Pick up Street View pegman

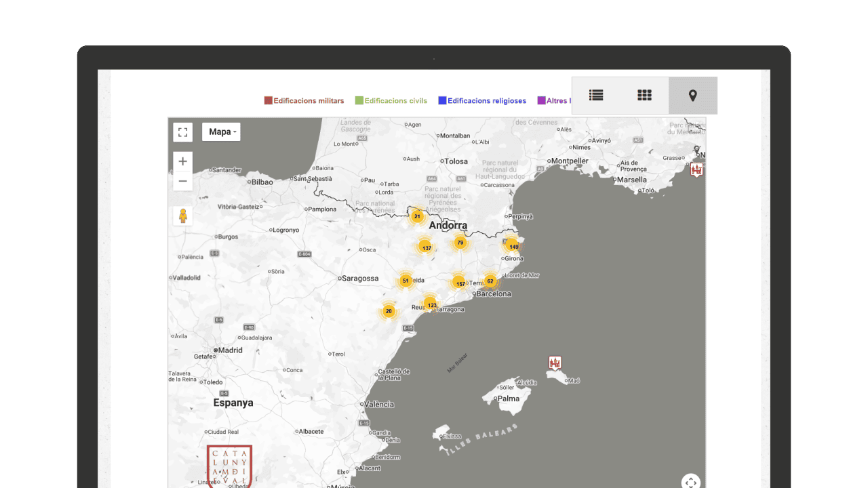[182, 216]
